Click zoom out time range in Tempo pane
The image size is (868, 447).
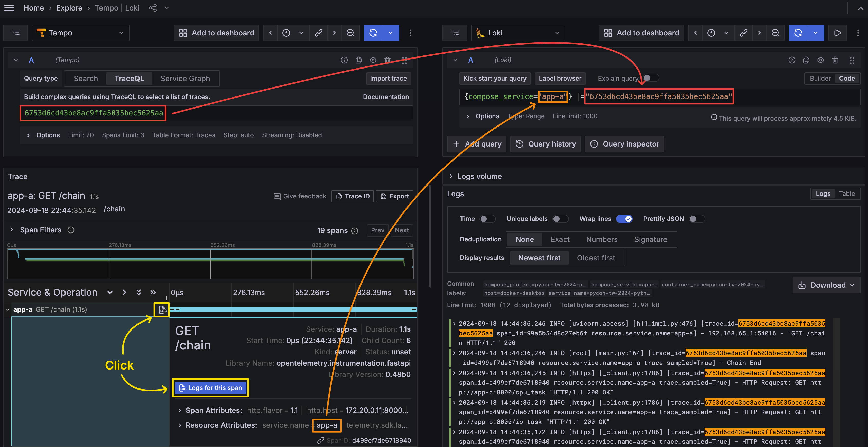tap(350, 33)
